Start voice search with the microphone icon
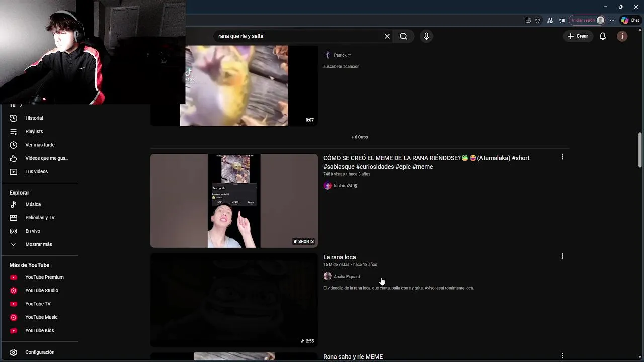 click(x=426, y=36)
